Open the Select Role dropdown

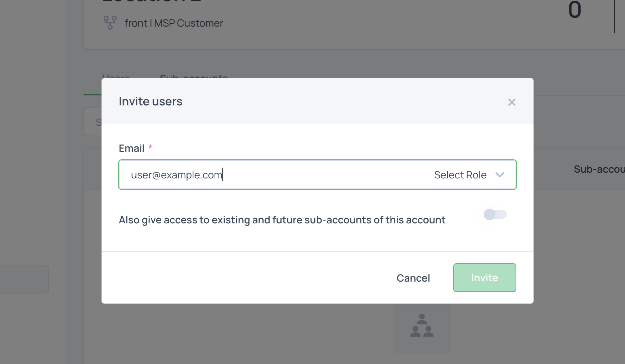point(460,175)
